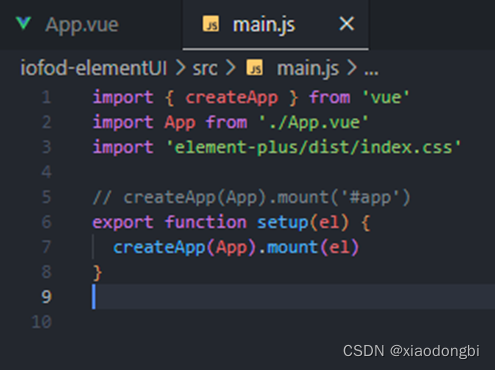Switch to the App.vue tab
495x370 pixels.
tap(91, 25)
